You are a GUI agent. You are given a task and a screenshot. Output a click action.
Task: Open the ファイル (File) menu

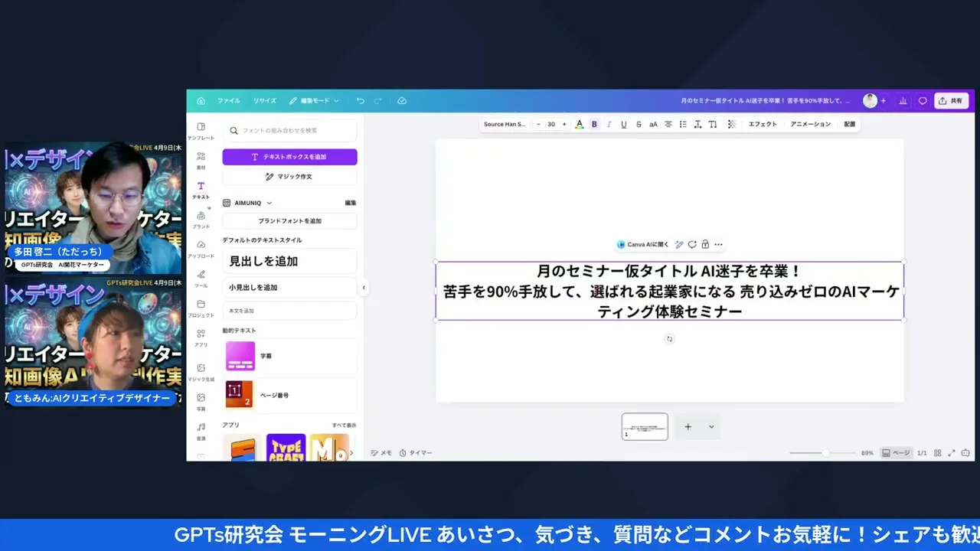point(228,100)
